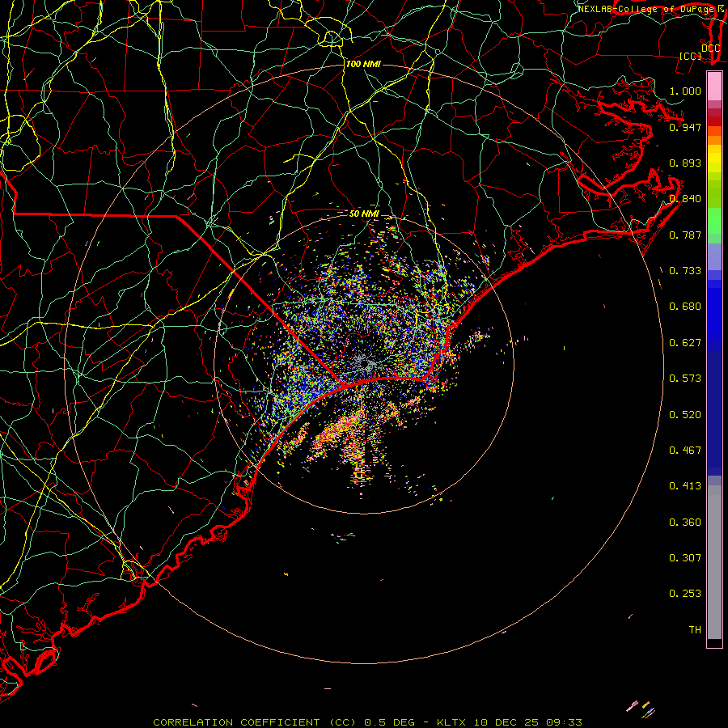Screen dimensions: 728x728
Task: Click the 50 NMI range ring label
Action: [364, 214]
